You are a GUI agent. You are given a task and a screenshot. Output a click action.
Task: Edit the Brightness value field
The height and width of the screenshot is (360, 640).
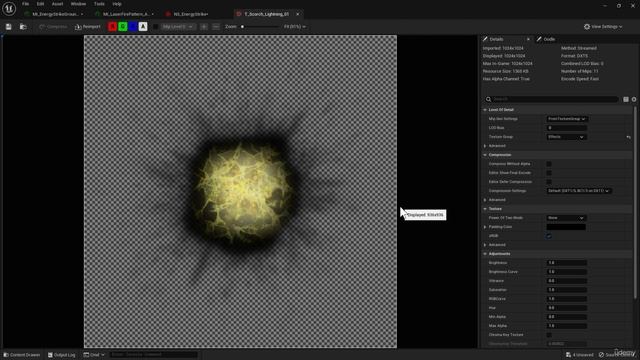pyautogui.click(x=567, y=263)
